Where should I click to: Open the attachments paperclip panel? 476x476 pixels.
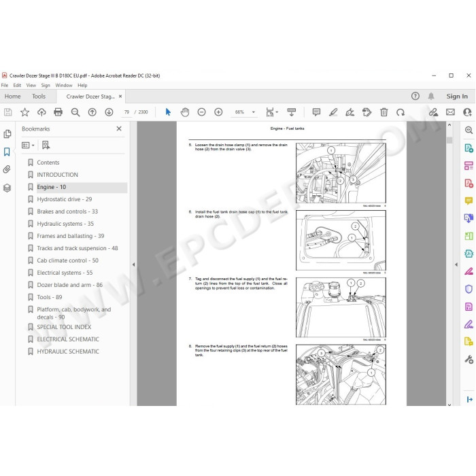[7, 169]
